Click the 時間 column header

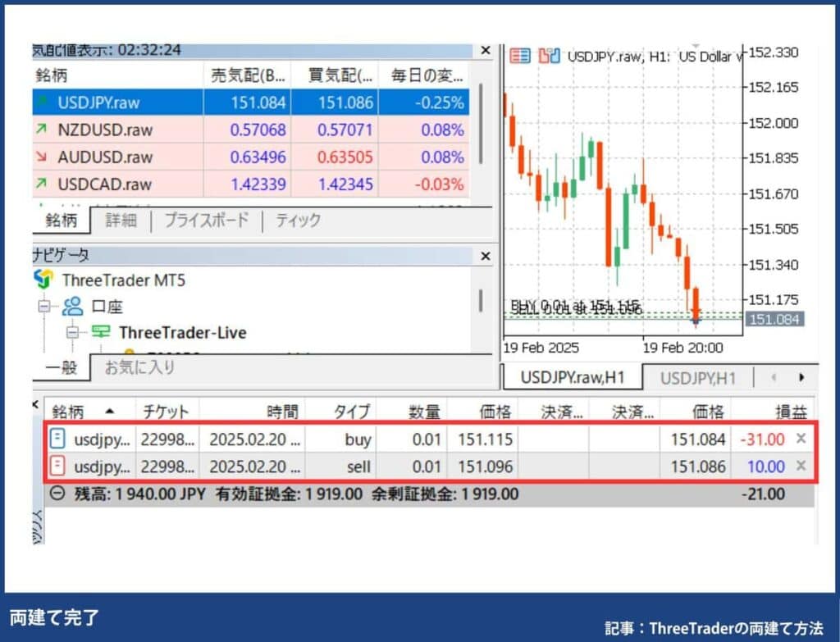[252, 412]
